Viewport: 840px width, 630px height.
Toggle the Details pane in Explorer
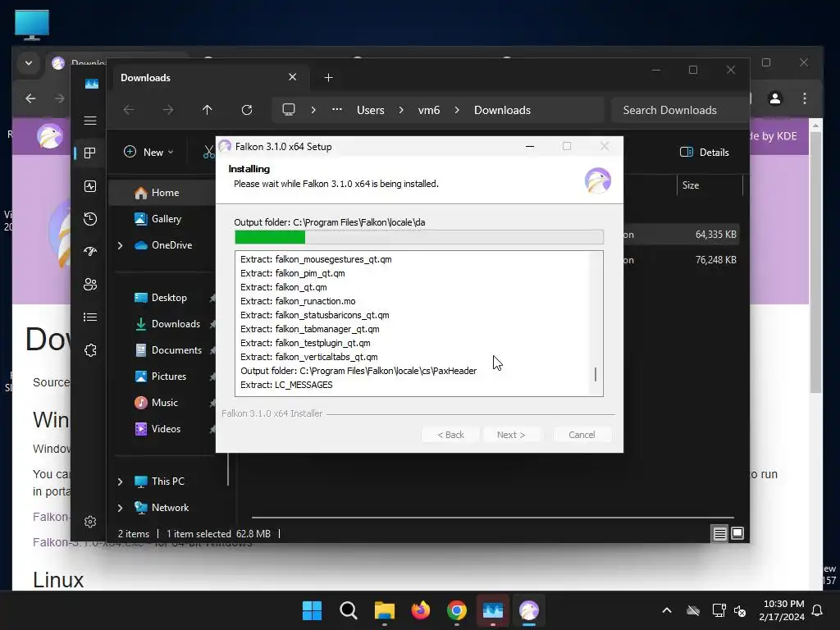(705, 152)
